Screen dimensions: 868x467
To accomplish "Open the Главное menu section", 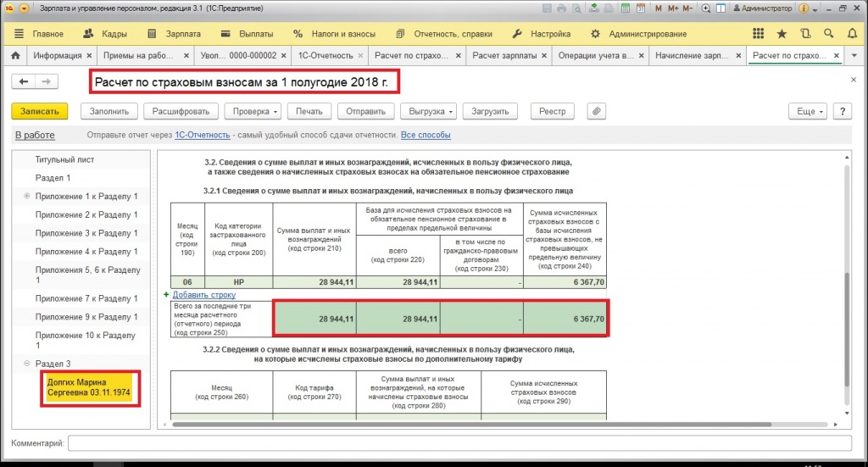I will click(47, 34).
